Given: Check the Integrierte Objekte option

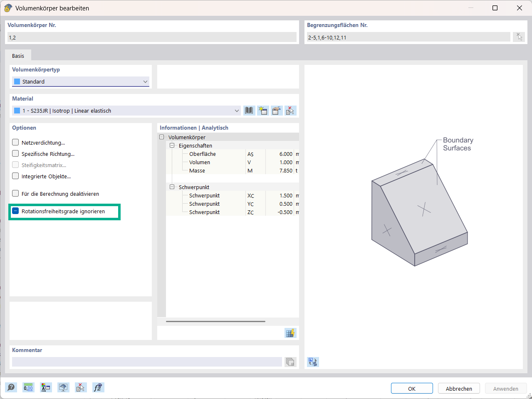Looking at the screenshot, I should [x=15, y=176].
